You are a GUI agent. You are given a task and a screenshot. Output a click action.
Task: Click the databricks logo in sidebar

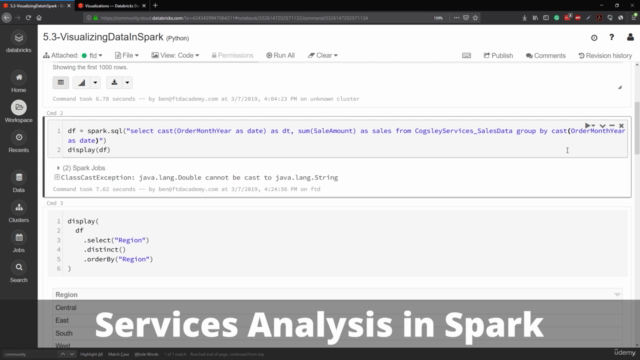coord(19,42)
